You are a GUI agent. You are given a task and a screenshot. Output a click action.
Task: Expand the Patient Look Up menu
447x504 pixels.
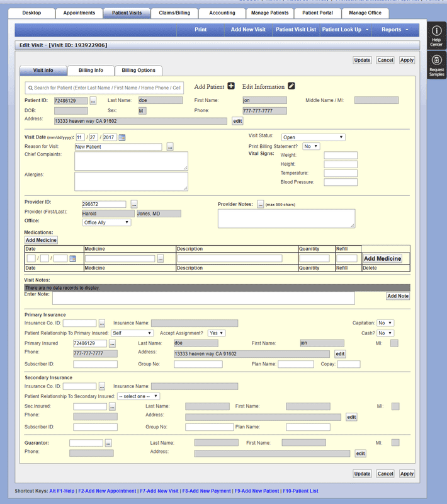[x=346, y=30]
